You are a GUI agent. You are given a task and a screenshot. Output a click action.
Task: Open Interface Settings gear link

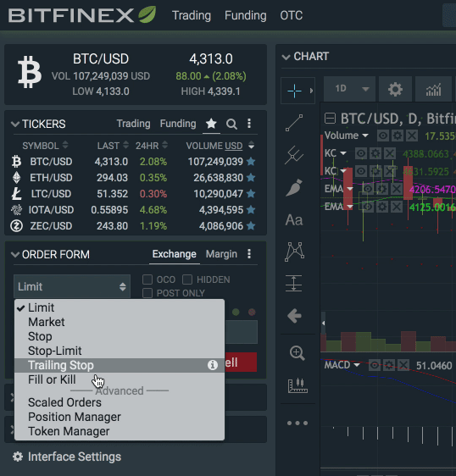click(x=67, y=457)
